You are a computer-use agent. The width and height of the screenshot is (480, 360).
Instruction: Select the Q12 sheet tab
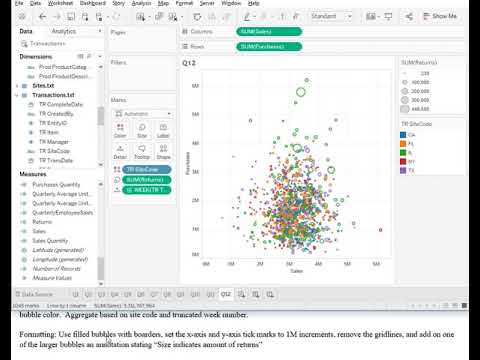coord(226,294)
